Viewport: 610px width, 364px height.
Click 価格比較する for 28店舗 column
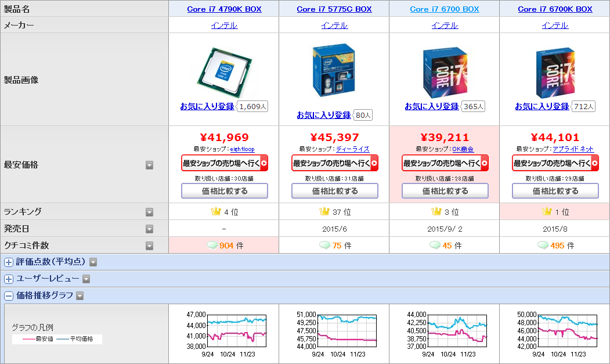click(x=445, y=191)
